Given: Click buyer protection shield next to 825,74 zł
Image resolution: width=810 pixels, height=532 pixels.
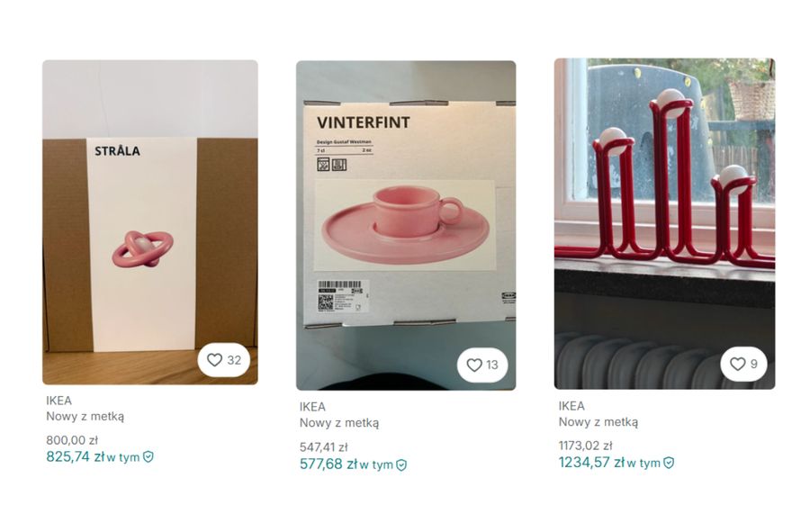Looking at the screenshot, I should tap(148, 456).
